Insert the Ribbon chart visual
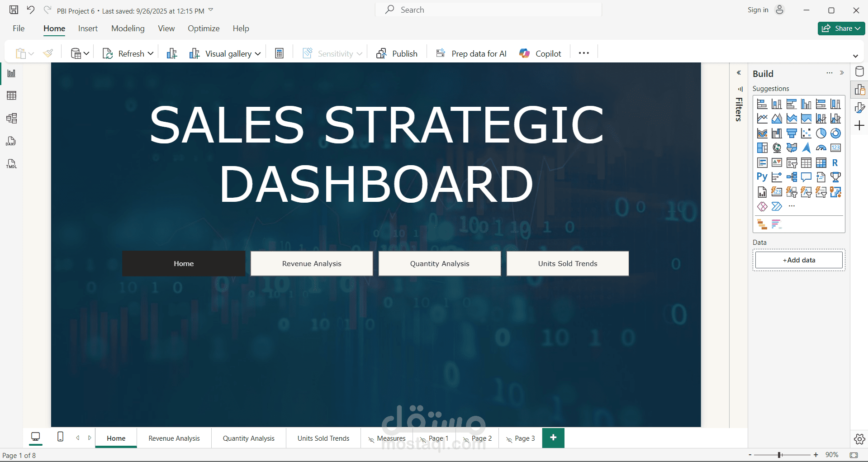The image size is (868, 462). tap(762, 133)
